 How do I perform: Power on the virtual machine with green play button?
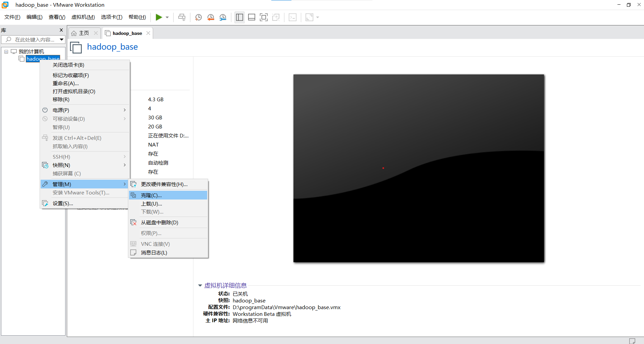pos(159,17)
